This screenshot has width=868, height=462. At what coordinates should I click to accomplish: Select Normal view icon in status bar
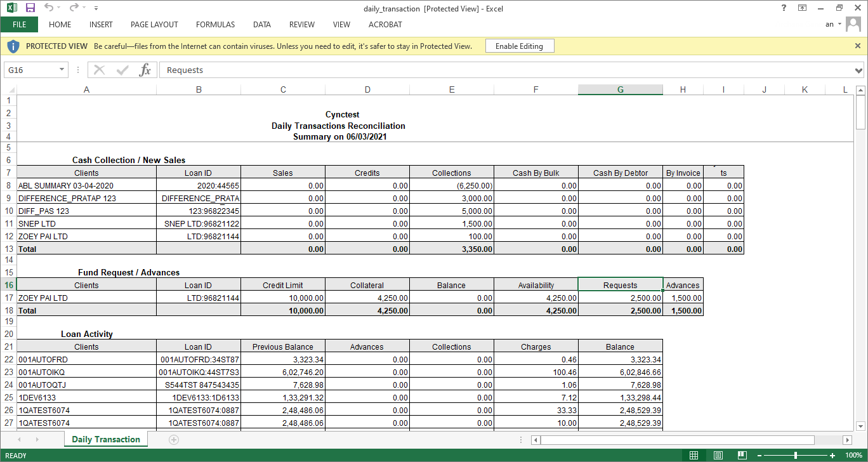(694, 456)
